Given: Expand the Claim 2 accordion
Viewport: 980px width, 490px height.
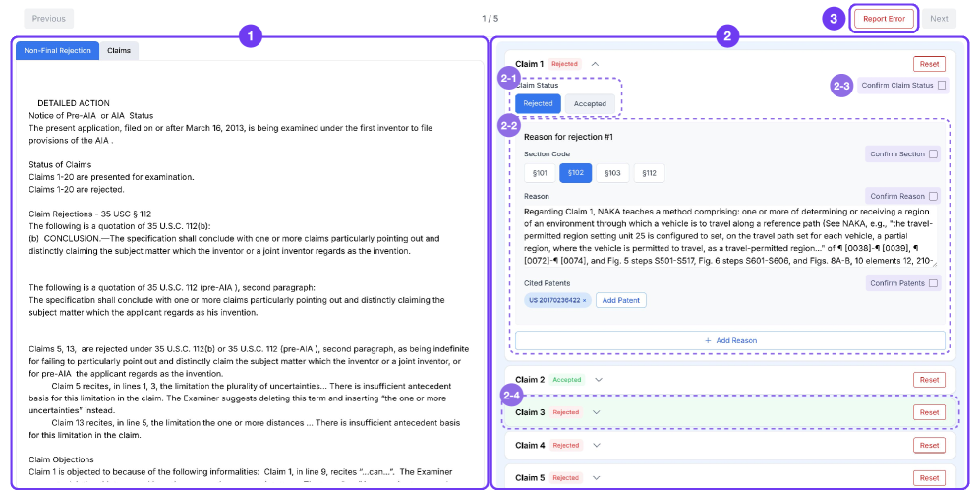Looking at the screenshot, I should tap(599, 380).
